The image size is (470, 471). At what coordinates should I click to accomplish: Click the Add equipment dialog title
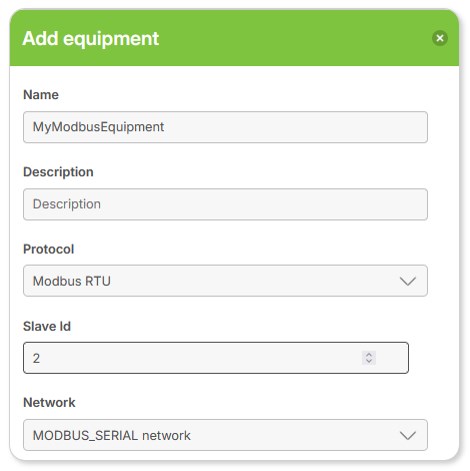[x=91, y=39]
